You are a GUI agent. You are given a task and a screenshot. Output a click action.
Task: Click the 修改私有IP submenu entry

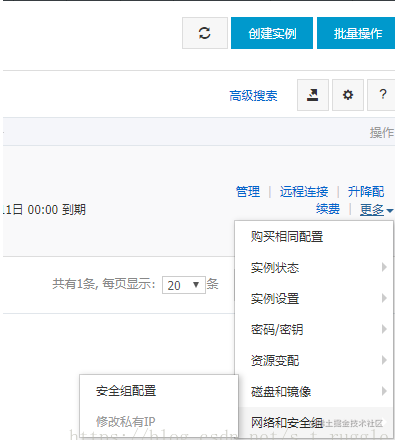click(x=159, y=422)
